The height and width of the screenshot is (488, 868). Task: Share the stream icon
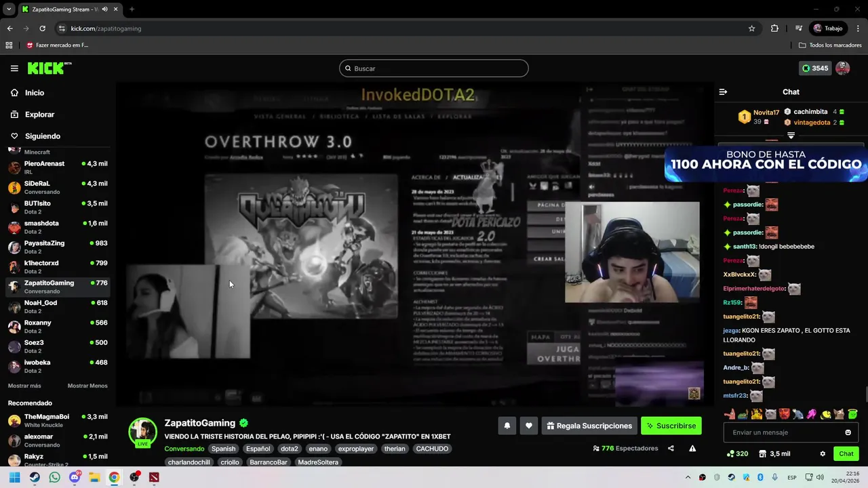tap(671, 448)
